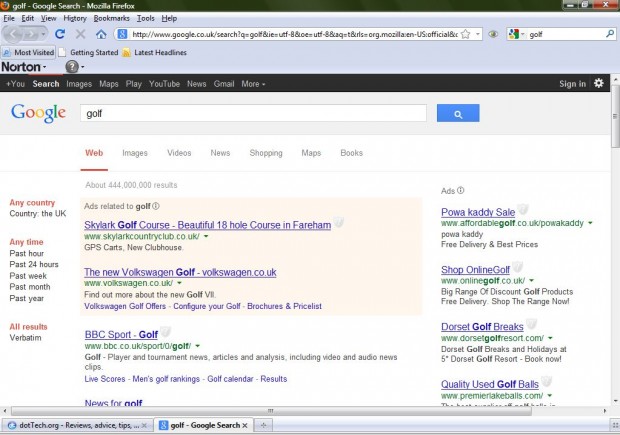Click the vertical scrollbar thumb
This screenshot has width=620, height=435.
coord(615,115)
